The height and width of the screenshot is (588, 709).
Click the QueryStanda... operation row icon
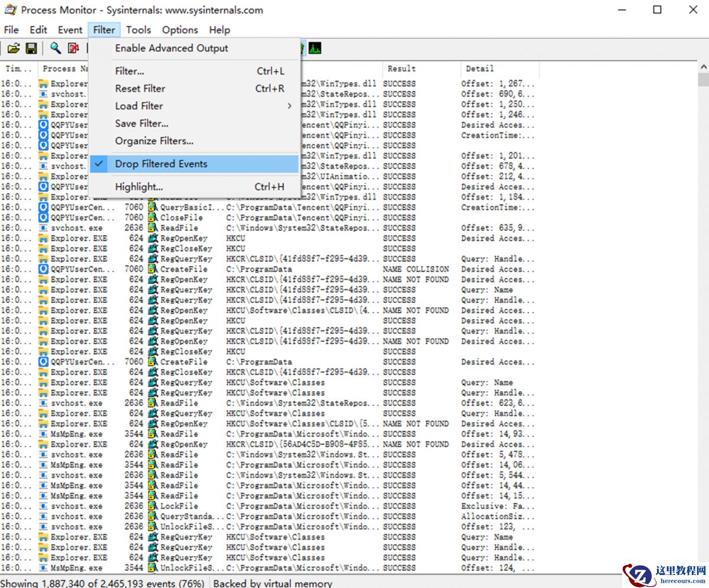(x=152, y=516)
